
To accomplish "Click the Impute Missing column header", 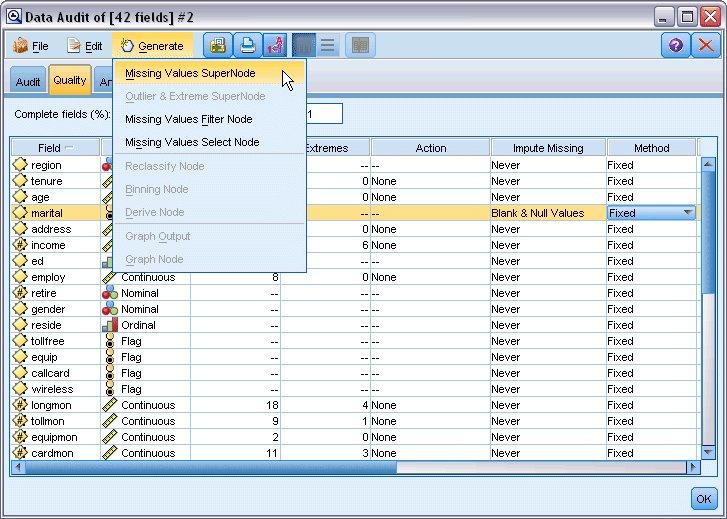I will [548, 148].
